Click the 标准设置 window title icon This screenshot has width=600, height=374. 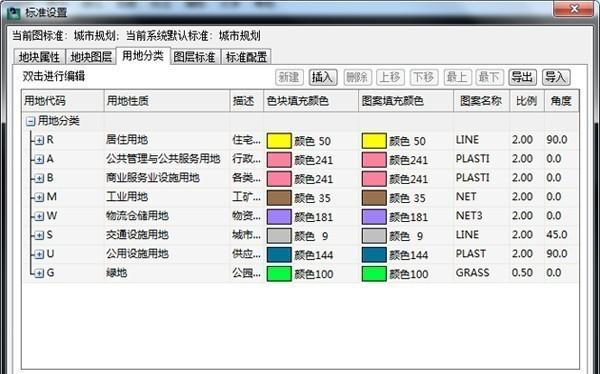click(x=14, y=12)
